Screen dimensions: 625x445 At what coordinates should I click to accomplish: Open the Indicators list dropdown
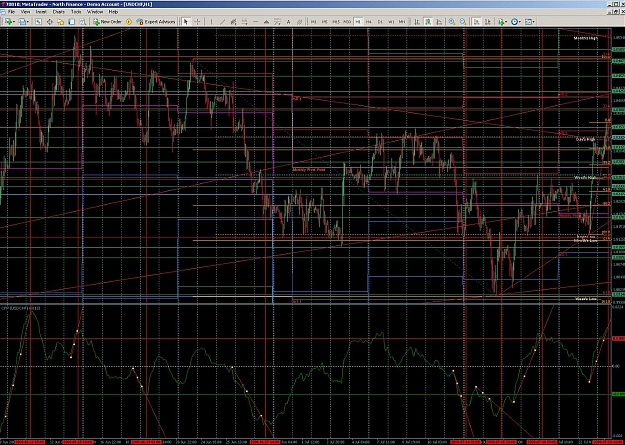point(502,22)
